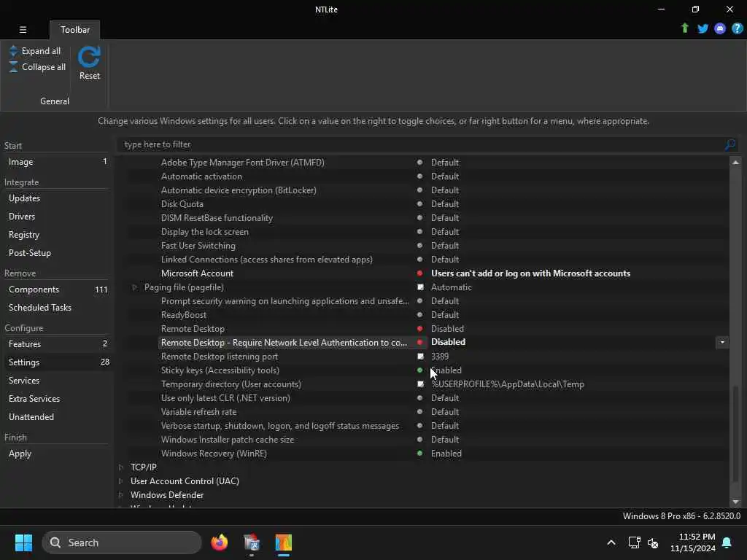Open dropdown for Network Level Authentication setting
Viewport: 747px width, 560px height.
pyautogui.click(x=722, y=343)
